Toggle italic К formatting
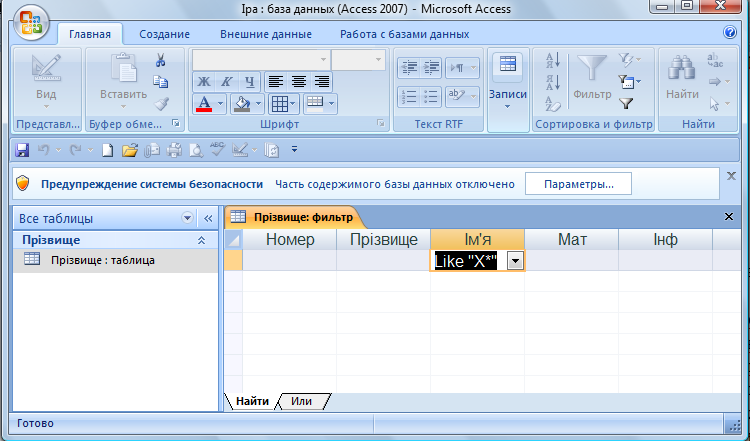Screen dimensions: 750x441 (226, 82)
